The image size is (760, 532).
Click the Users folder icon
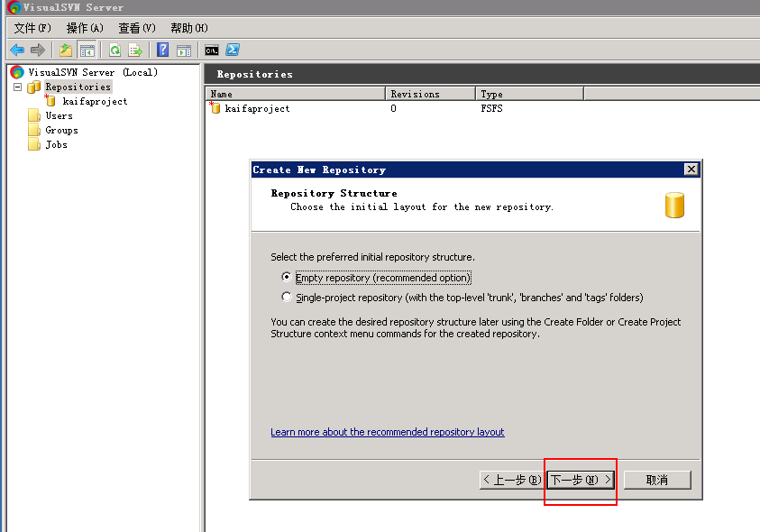click(x=34, y=115)
